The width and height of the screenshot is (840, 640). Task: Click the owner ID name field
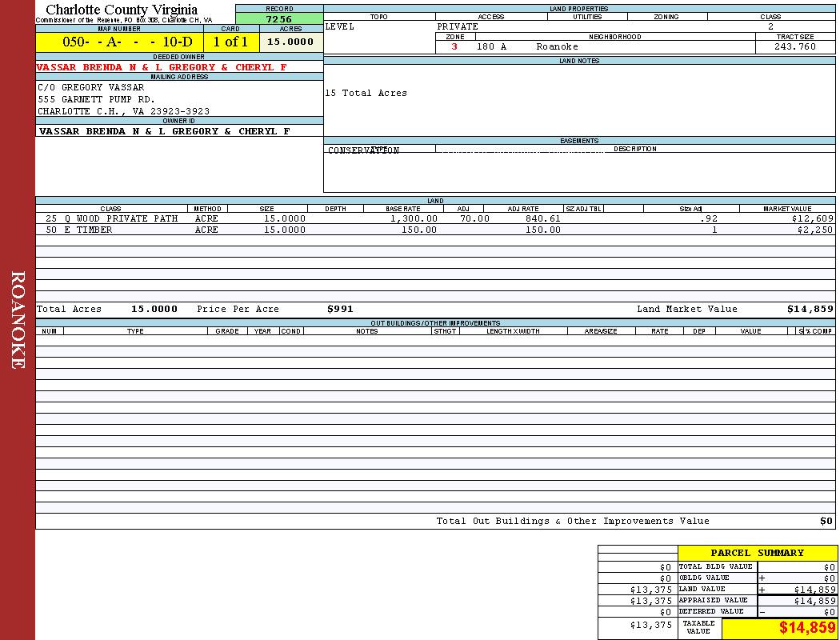[x=164, y=131]
